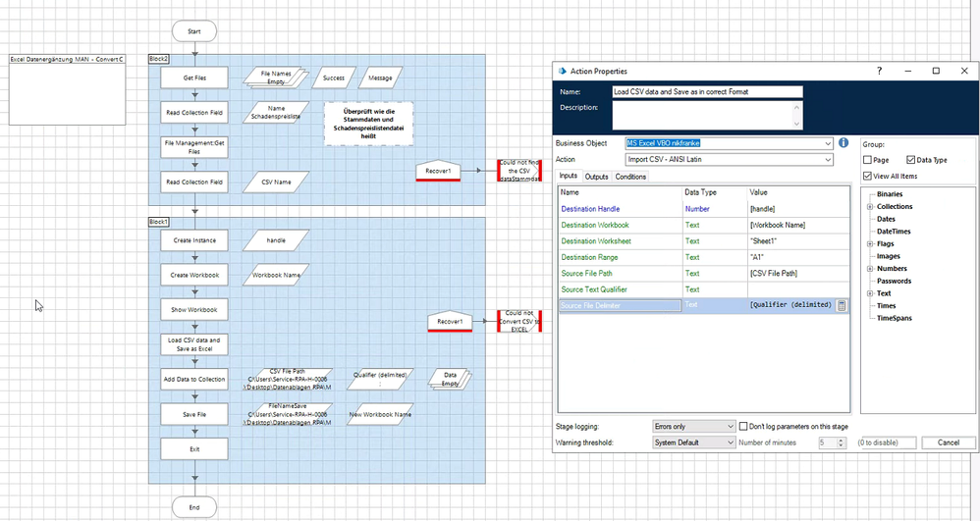Expand the Text tree node
980x521 pixels.
point(869,293)
